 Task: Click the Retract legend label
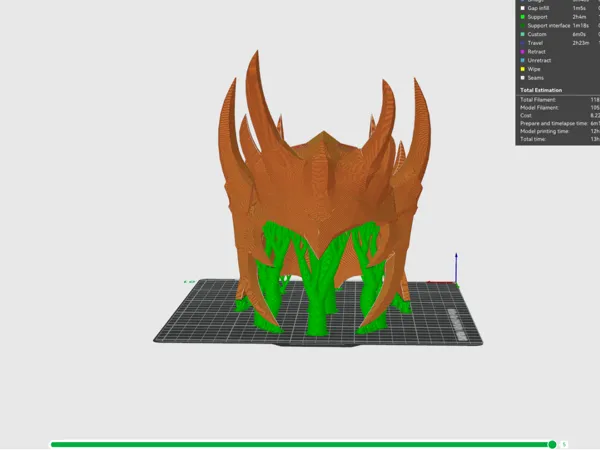(x=536, y=52)
